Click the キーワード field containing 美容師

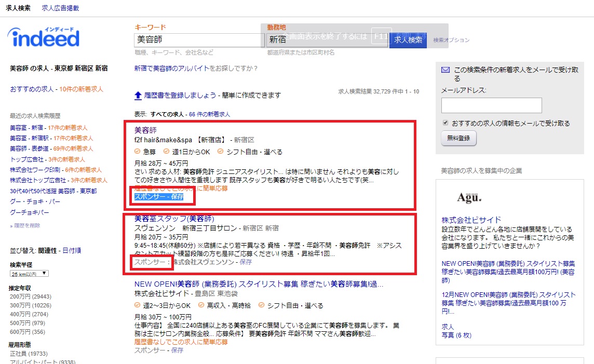pos(199,40)
